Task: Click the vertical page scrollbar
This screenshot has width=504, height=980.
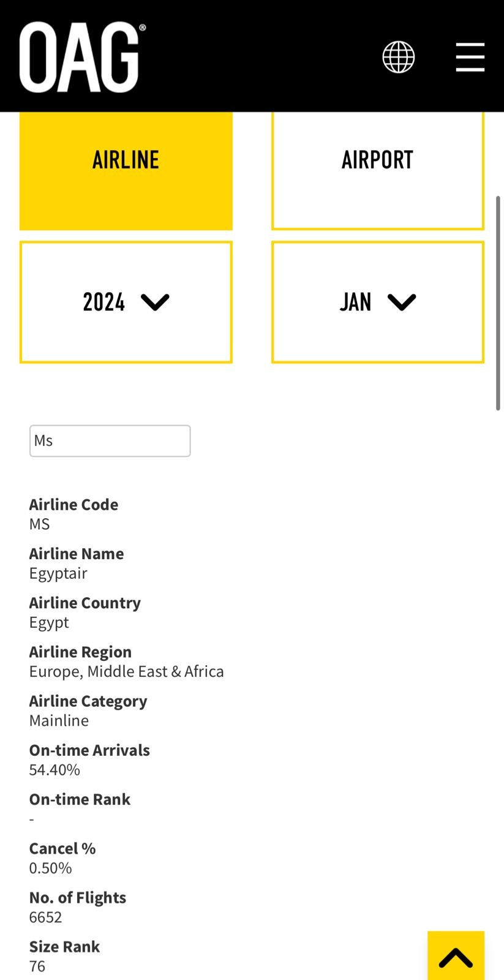Action: 498,303
